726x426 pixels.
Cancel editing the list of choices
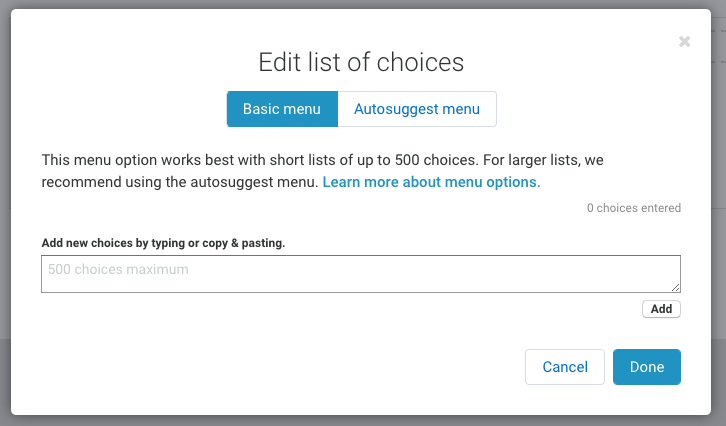565,367
